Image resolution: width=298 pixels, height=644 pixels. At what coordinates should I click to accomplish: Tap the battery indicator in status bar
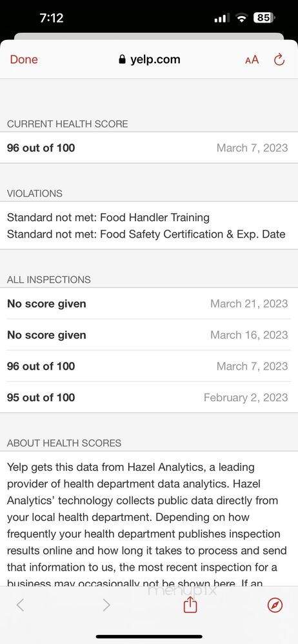coord(264,17)
